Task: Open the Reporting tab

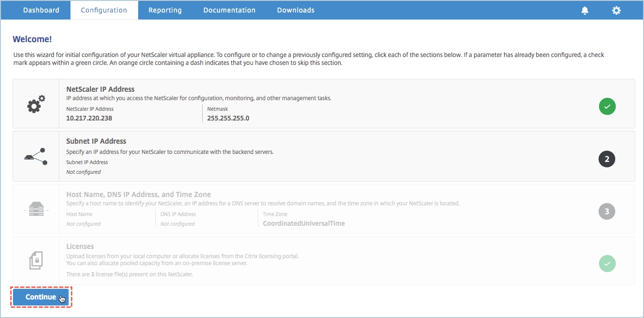Action: 165,10
